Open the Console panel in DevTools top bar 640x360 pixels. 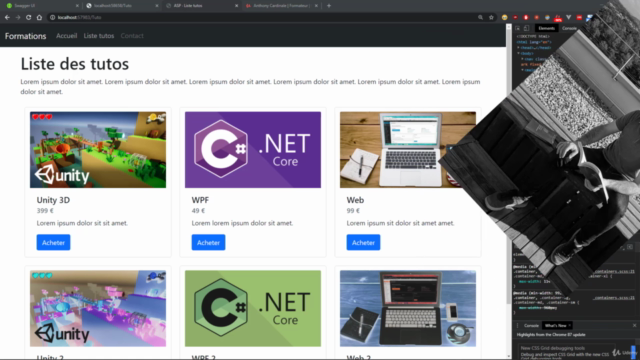coord(569,28)
